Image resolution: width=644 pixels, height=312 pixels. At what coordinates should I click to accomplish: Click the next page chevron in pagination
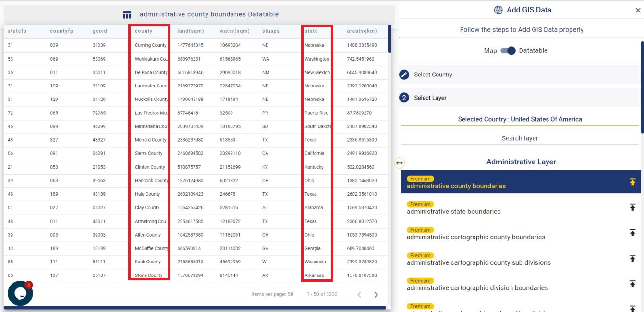coord(376,294)
